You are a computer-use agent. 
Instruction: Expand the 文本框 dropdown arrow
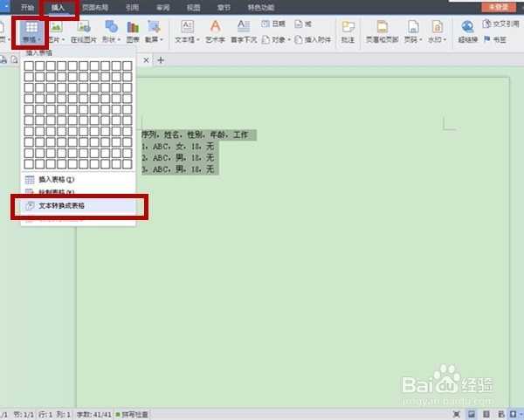pos(198,40)
